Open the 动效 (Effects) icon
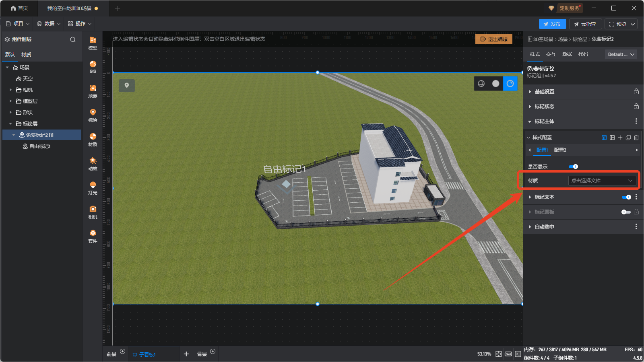 pos(93,163)
